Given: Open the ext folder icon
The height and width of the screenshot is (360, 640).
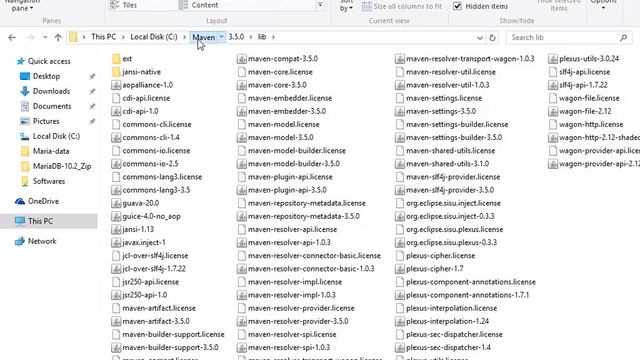Looking at the screenshot, I should pos(116,59).
